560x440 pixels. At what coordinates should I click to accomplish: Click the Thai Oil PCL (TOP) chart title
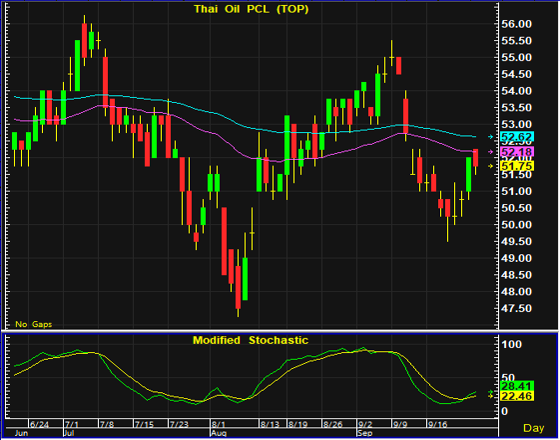click(x=251, y=9)
